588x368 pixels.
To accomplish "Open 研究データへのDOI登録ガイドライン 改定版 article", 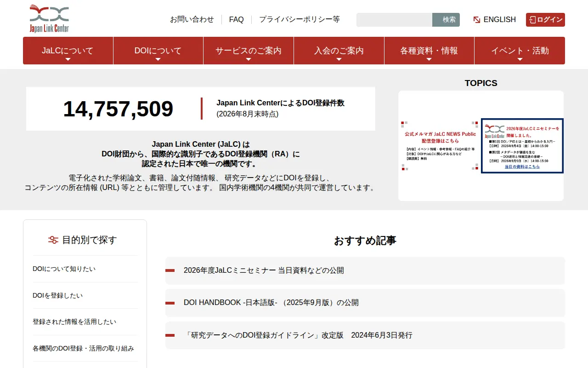I will (x=365, y=335).
